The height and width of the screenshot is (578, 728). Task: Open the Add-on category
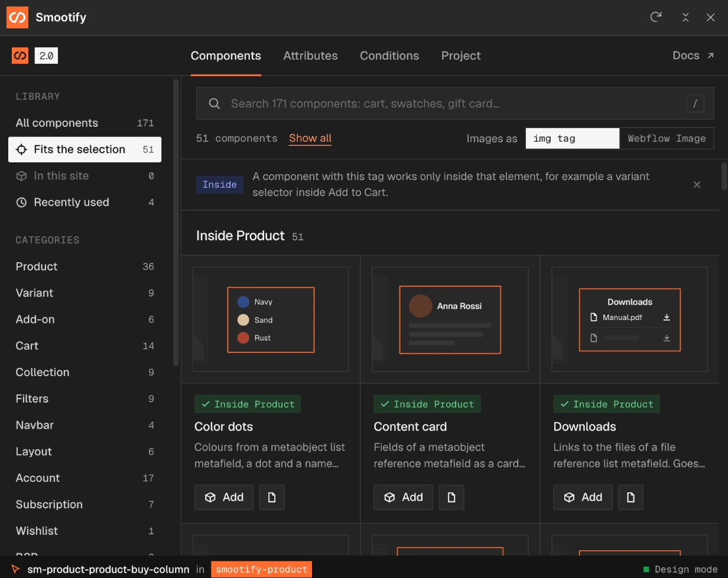click(84, 319)
